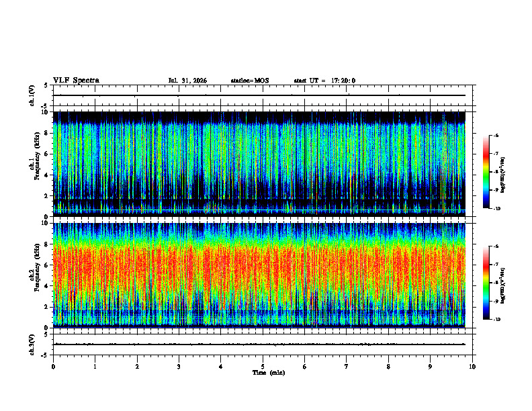Click the "8" tick on the time axis
This screenshot has width=532, height=411.
tap(388, 367)
